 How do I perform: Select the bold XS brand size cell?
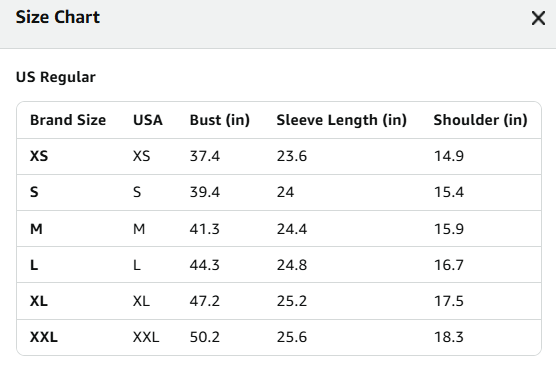(39, 156)
